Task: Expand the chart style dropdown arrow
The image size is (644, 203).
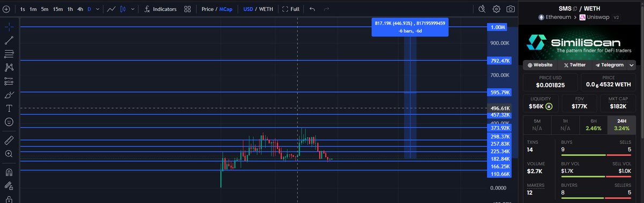Action: 132,9
